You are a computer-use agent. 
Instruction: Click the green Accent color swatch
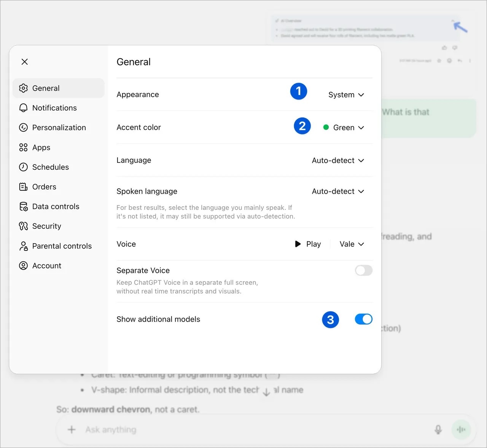click(x=326, y=127)
